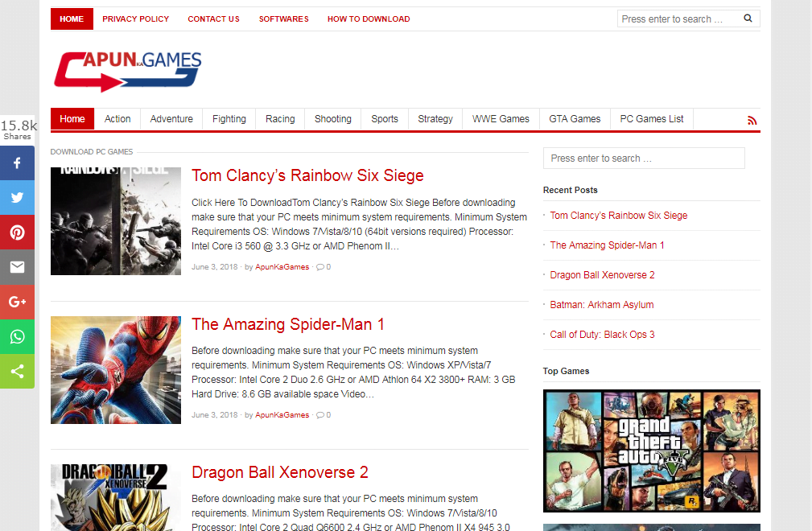Browse the Fighting category
Screen dimensions: 812x531
coord(229,119)
